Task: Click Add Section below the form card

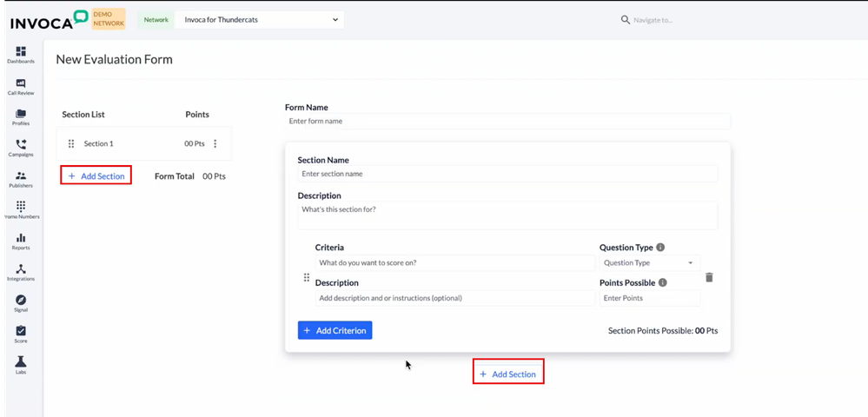Action: pyautogui.click(x=508, y=374)
